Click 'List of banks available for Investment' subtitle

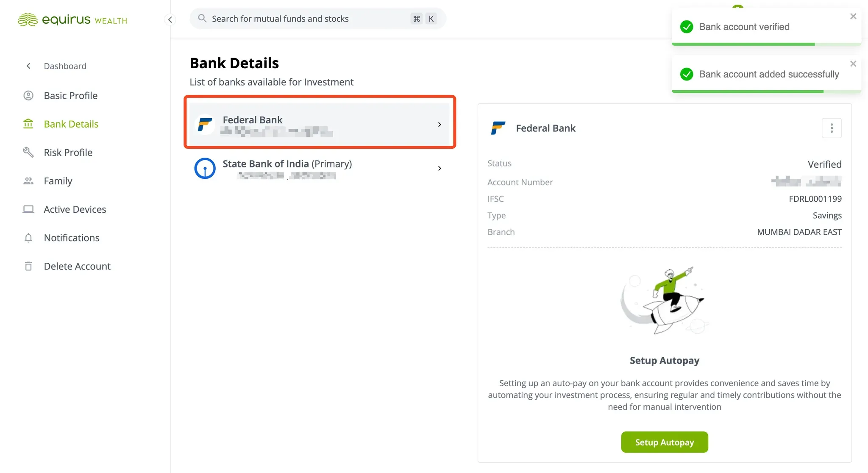272,82
